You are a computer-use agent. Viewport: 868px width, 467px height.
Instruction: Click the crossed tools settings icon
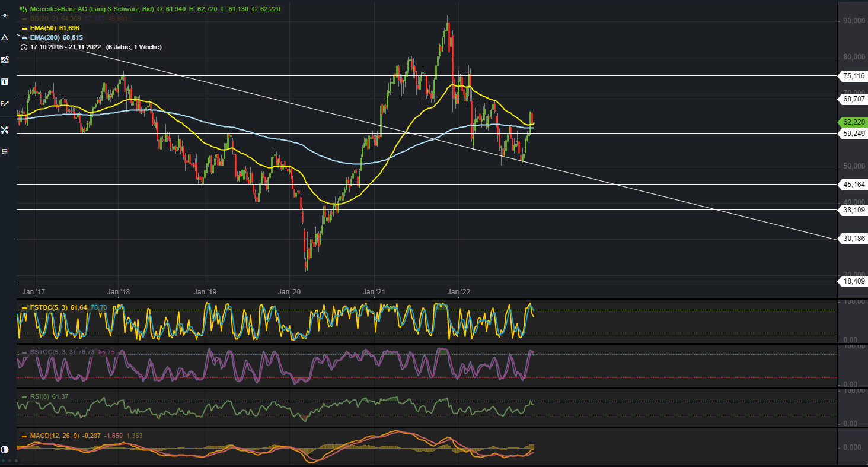pos(5,129)
